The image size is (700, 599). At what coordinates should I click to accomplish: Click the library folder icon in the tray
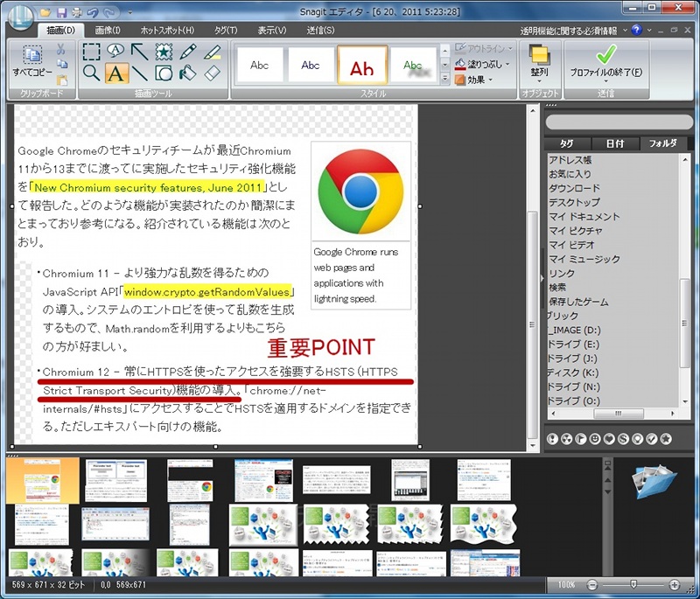tap(654, 481)
